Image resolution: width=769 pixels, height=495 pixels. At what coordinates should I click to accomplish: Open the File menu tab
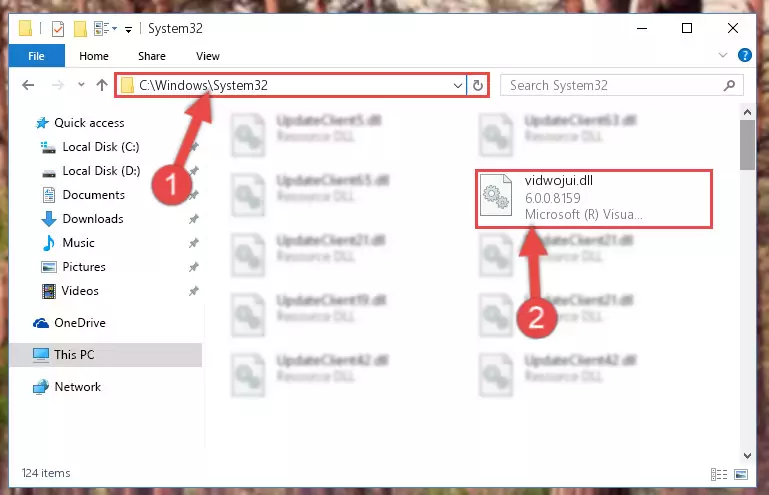coord(36,55)
